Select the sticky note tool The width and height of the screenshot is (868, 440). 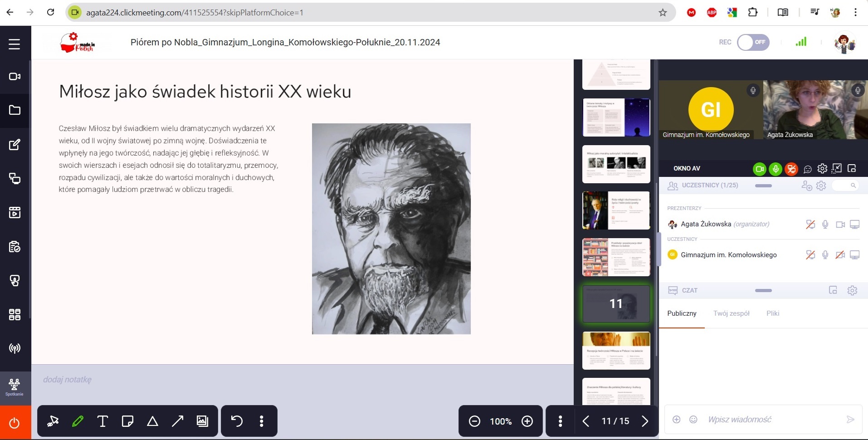128,421
